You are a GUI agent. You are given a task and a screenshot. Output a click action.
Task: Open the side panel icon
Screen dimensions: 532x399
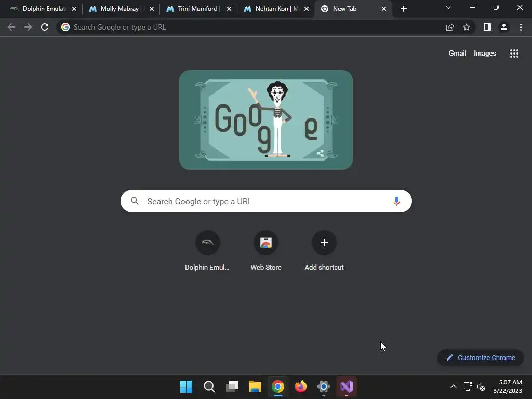click(x=487, y=27)
